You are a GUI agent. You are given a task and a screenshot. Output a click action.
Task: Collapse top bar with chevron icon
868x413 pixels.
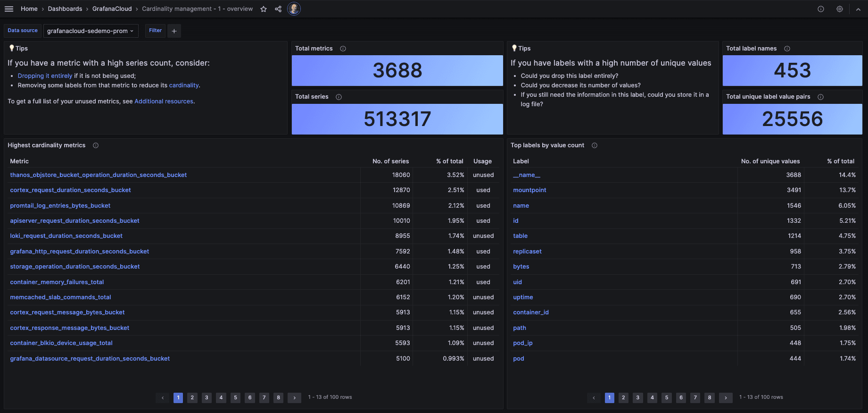coord(858,9)
